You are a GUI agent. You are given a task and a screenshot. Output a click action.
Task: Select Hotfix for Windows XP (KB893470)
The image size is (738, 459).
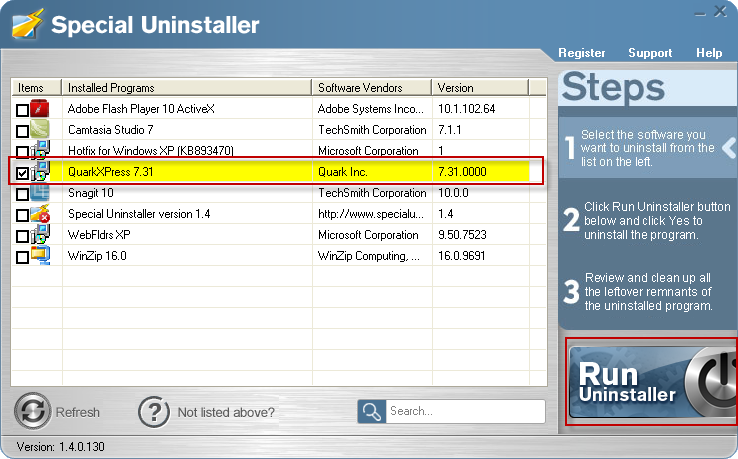(x=151, y=151)
